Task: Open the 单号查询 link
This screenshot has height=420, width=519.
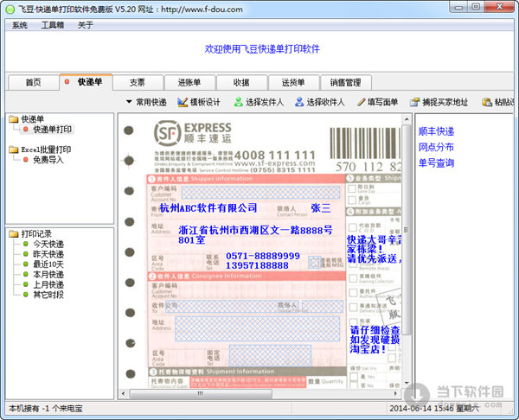Action: coord(436,163)
